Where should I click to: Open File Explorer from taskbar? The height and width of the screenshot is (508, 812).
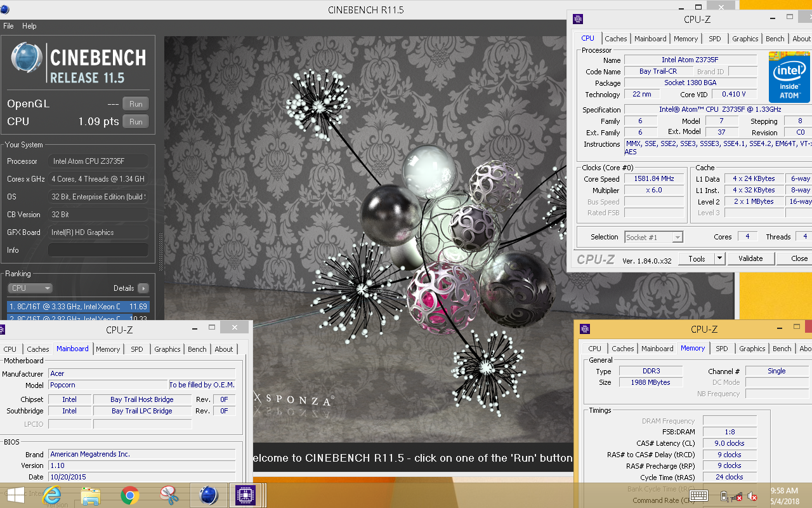point(91,495)
